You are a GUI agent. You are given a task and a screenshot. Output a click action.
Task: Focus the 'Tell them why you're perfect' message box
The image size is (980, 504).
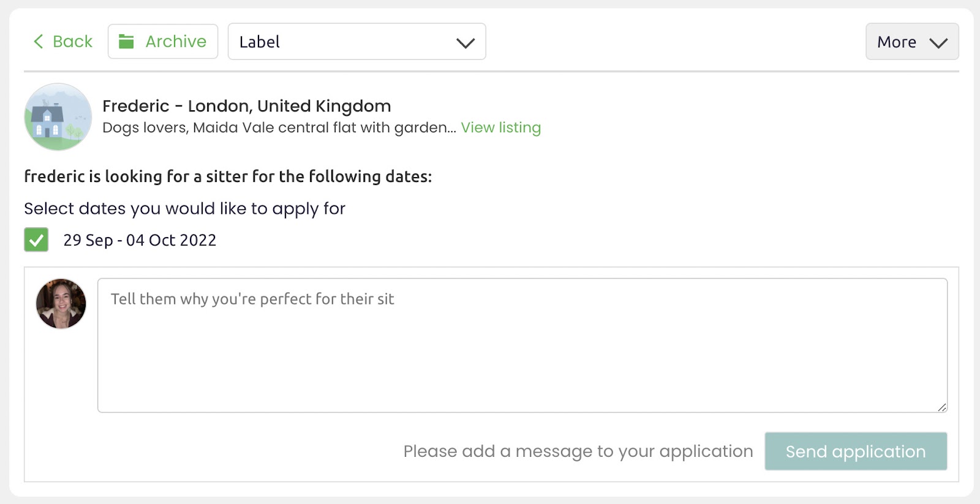tap(522, 345)
